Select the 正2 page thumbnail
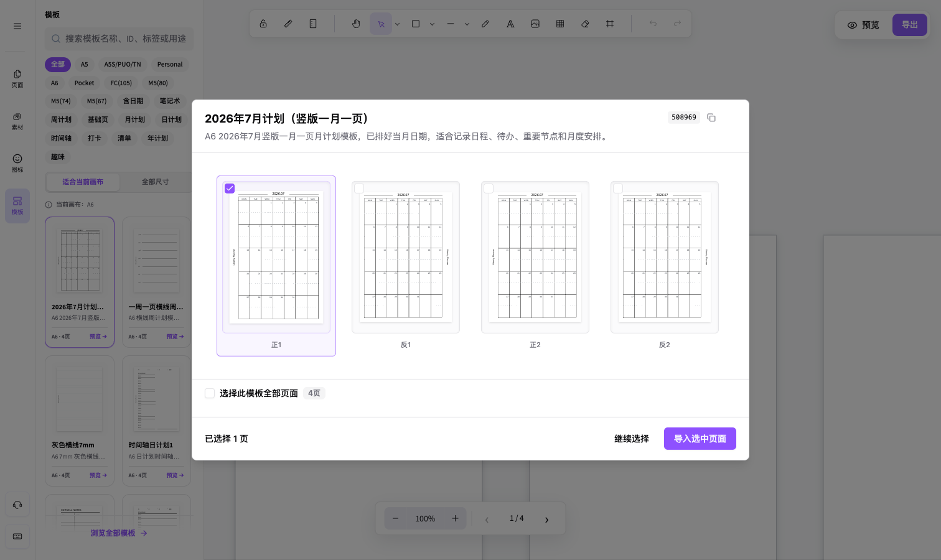Viewport: 941px width, 560px height. [535, 257]
